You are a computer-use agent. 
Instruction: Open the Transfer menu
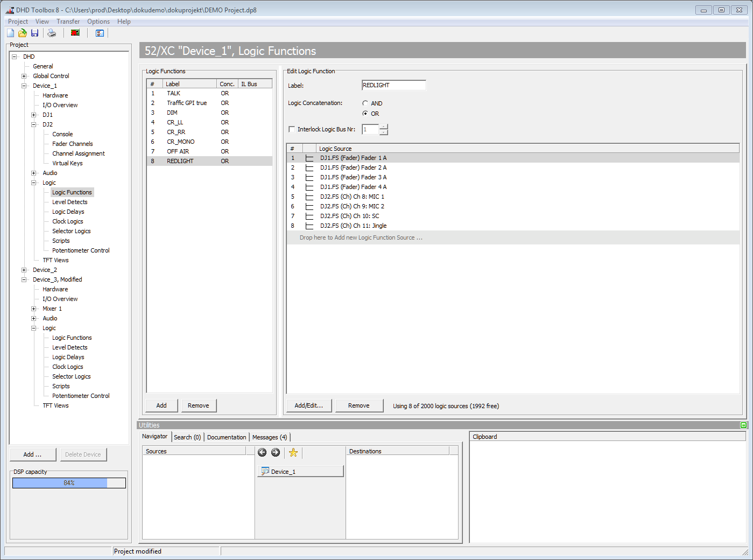(x=68, y=21)
